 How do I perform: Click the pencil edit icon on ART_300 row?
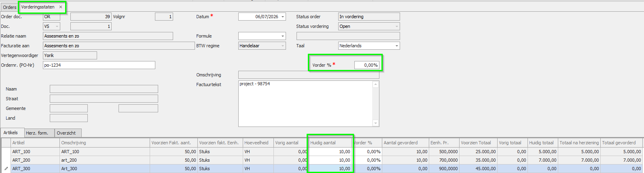click(6, 169)
